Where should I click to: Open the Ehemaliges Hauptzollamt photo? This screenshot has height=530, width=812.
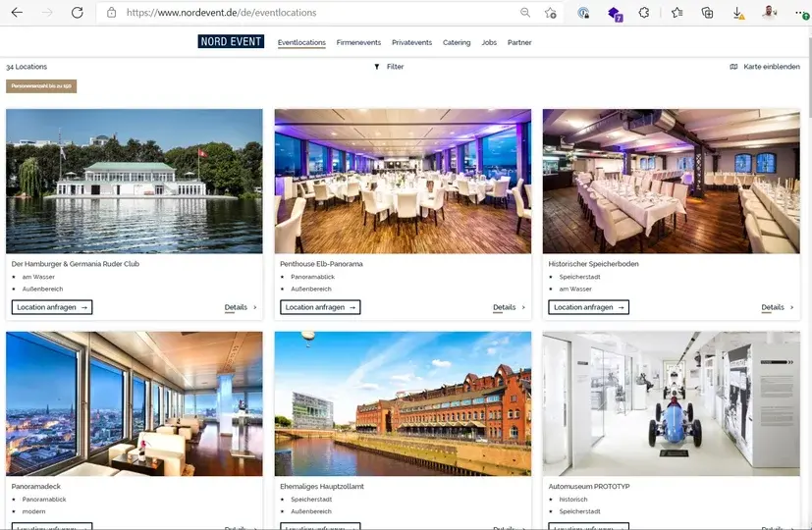403,403
